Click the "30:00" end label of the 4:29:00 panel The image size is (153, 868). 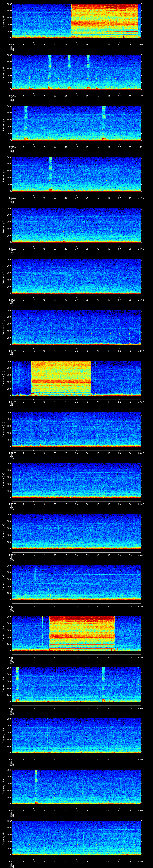141,44
